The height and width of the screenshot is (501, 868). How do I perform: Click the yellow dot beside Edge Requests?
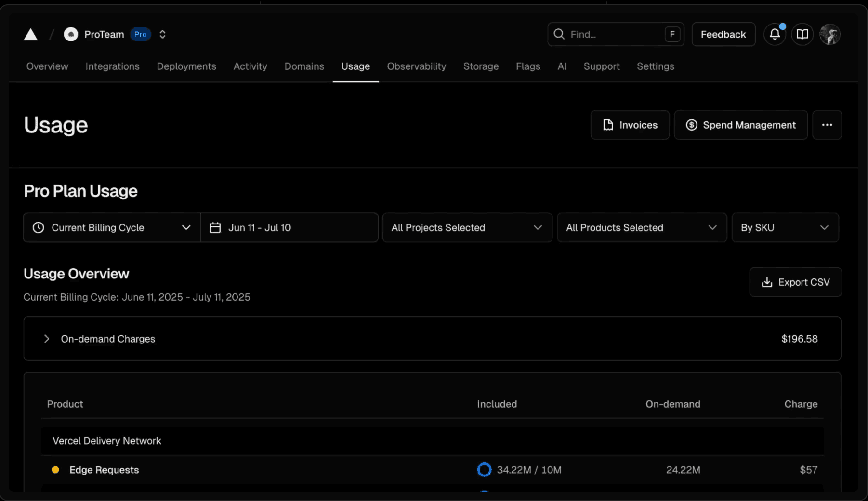point(55,470)
